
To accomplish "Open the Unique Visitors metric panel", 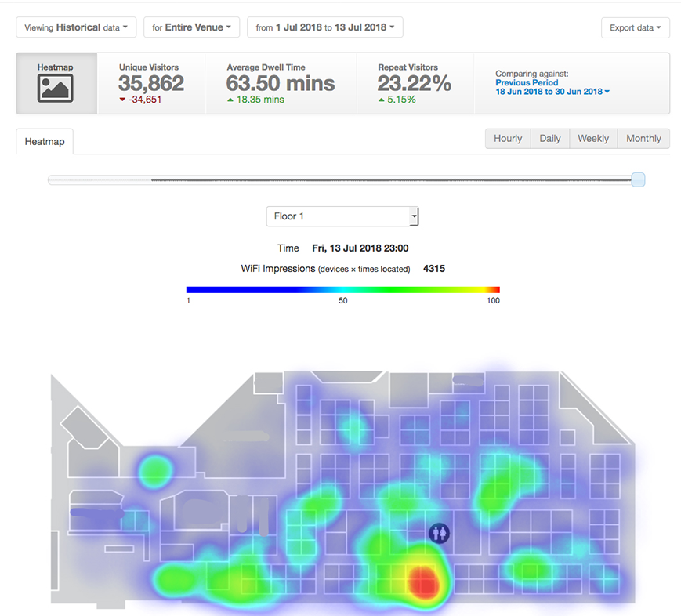I will (151, 83).
